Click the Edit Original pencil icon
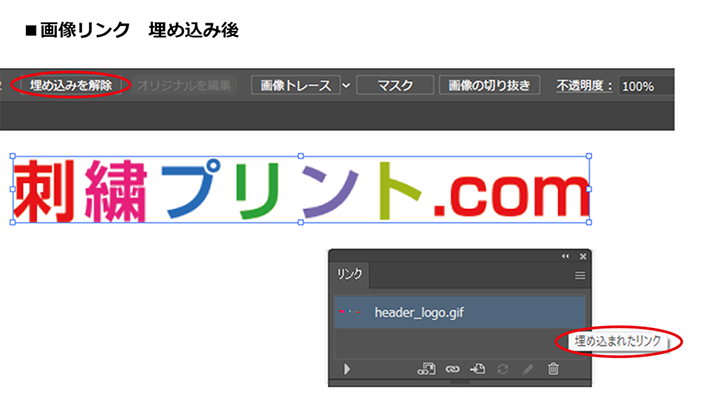 (x=528, y=369)
